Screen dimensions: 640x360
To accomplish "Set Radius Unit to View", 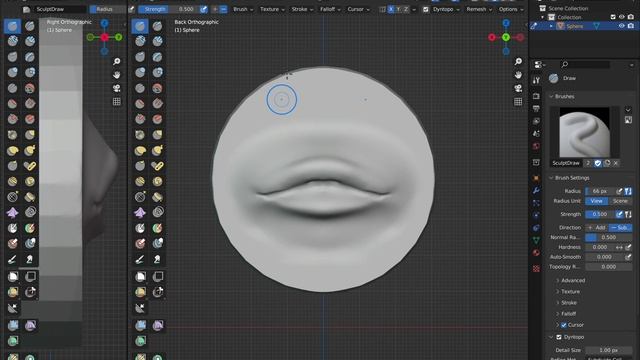I will (596, 201).
